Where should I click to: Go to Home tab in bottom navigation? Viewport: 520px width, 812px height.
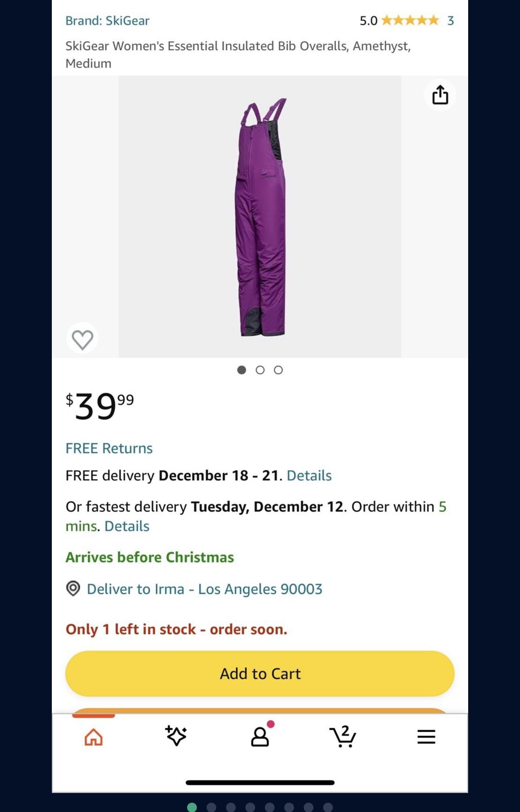pos(94,737)
